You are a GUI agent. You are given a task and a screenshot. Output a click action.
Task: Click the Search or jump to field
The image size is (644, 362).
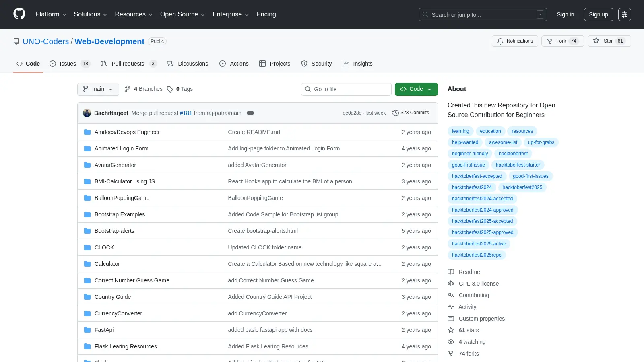coord(483,14)
